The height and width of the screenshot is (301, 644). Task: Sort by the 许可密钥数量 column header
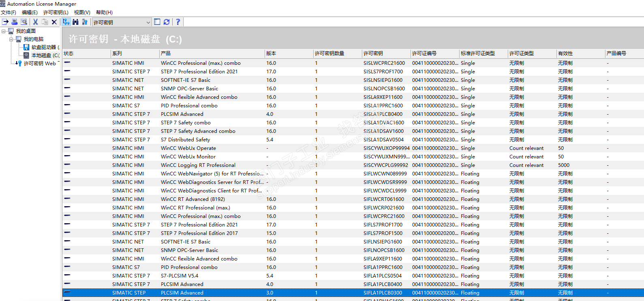338,53
